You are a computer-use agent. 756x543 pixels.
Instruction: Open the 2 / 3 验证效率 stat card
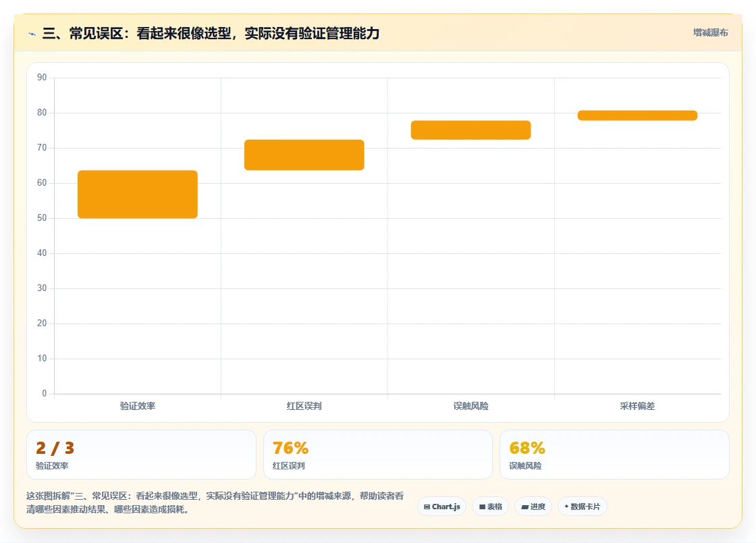141,455
